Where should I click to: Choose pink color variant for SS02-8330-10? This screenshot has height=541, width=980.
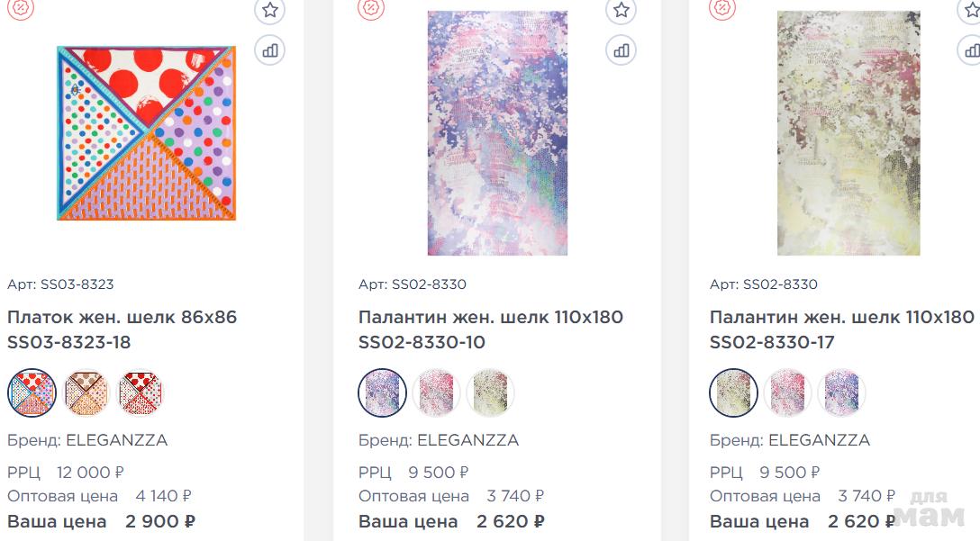[x=437, y=392]
